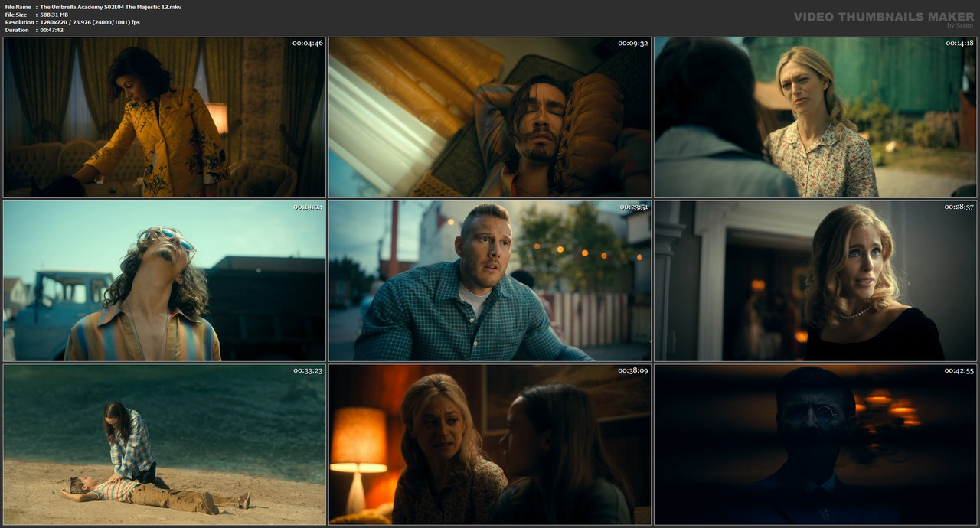This screenshot has width=980, height=528.
Task: Select the 00:23:51 thumbnail of man in plaid shirt
Action: click(490, 281)
